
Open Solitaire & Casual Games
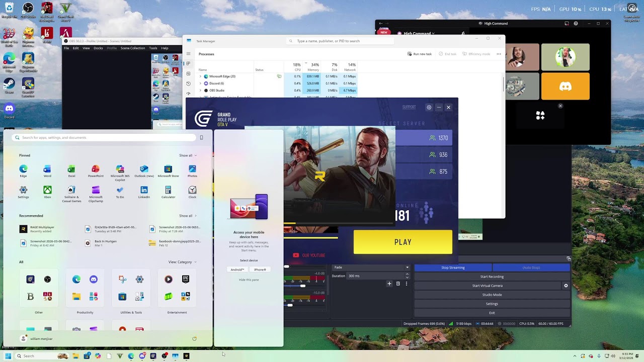point(71,194)
